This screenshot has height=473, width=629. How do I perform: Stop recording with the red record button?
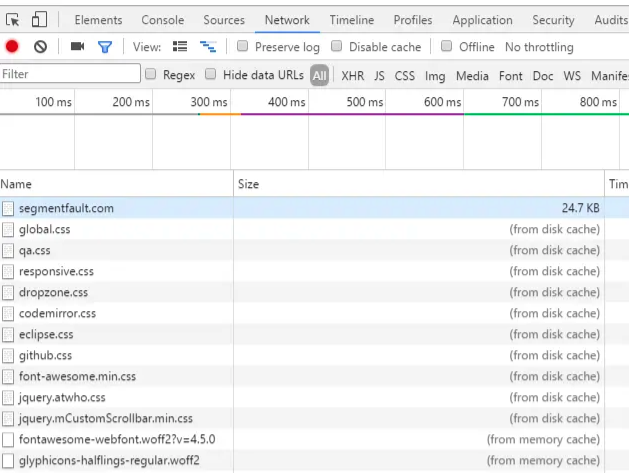pyautogui.click(x=13, y=46)
